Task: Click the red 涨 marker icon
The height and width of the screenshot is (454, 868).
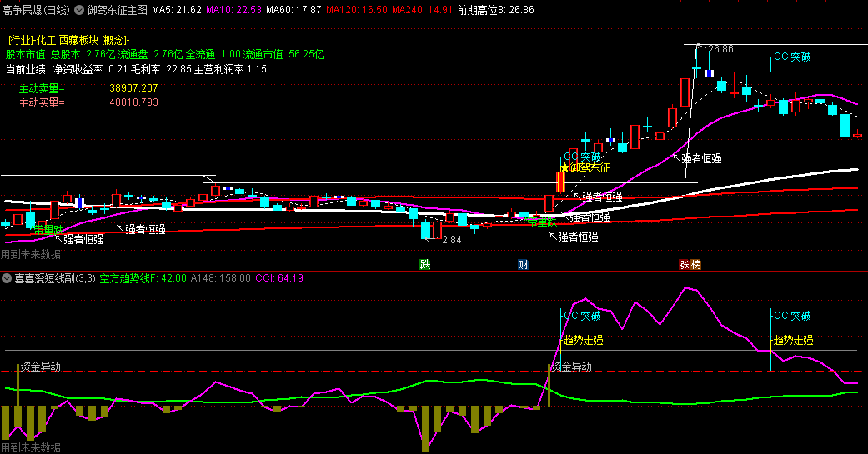Action: 685,264
